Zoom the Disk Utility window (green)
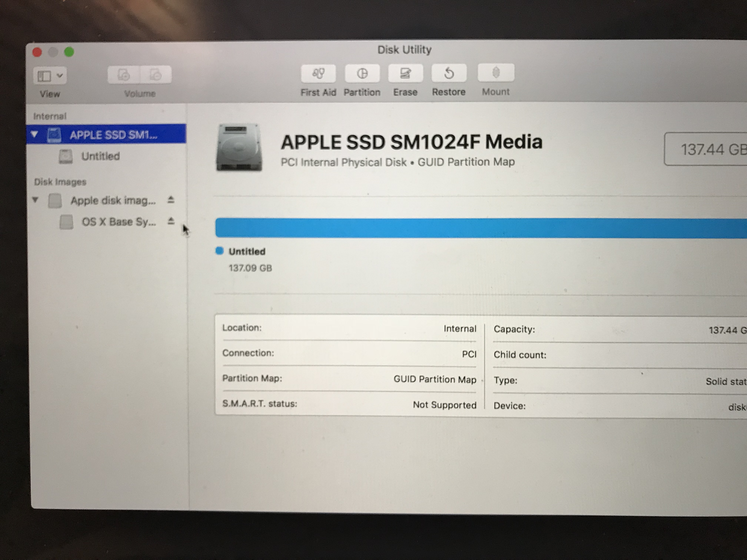The image size is (747, 560). coord(69,52)
